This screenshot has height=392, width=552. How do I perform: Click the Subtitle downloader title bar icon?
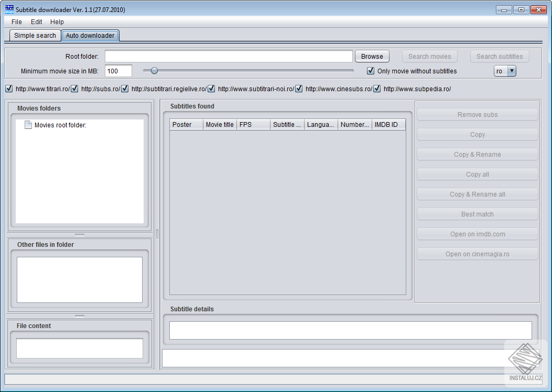coord(8,9)
